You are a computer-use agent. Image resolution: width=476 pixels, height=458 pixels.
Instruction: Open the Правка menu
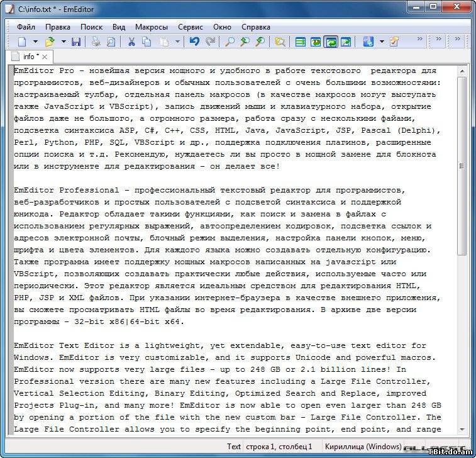pyautogui.click(x=58, y=27)
